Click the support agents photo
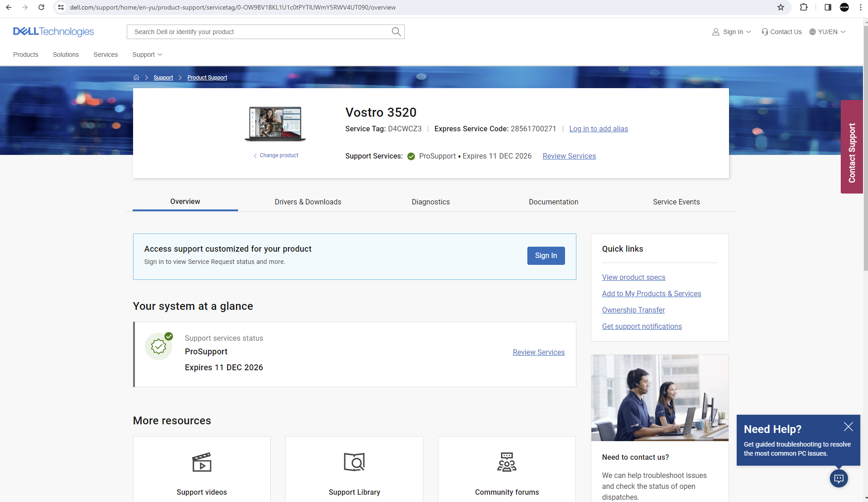Image resolution: width=868 pixels, height=502 pixels. (x=660, y=398)
